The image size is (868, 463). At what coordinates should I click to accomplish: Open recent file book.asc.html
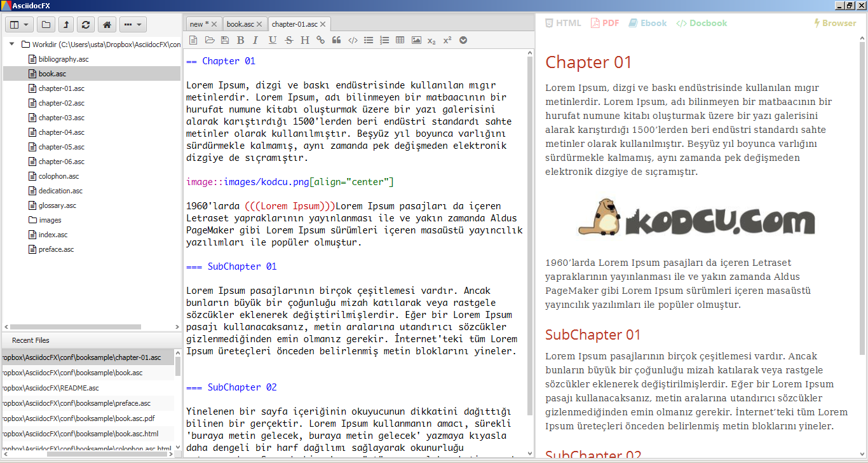coord(88,434)
